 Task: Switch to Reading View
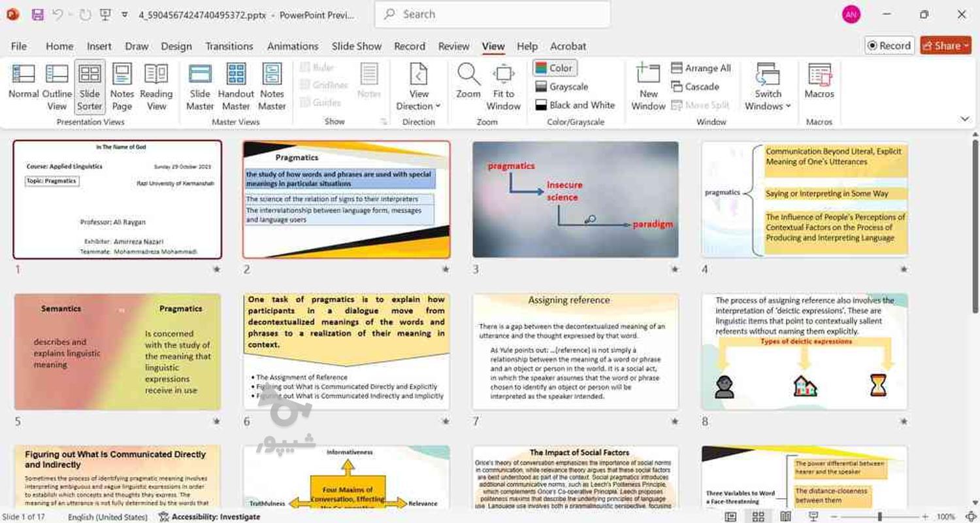tap(156, 87)
